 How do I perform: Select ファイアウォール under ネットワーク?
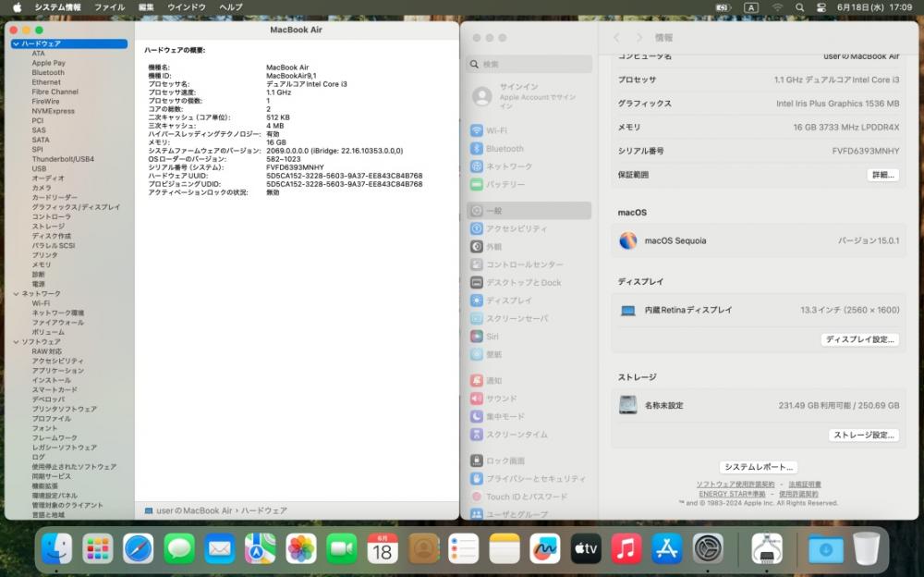(x=57, y=323)
